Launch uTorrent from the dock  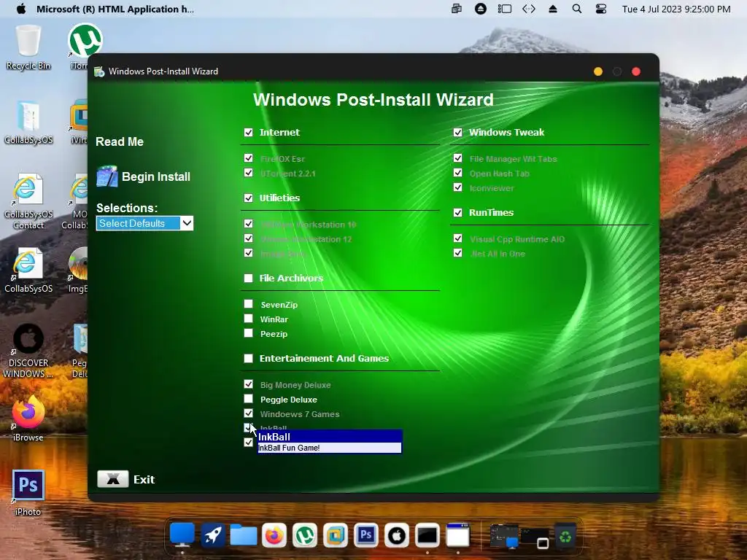click(x=305, y=535)
